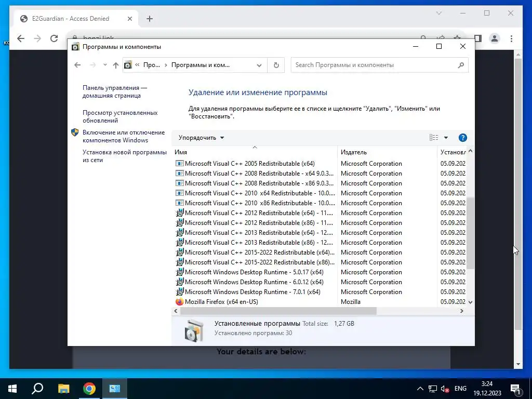Image resolution: width=532 pixels, height=399 pixels.
Task: Refresh the Programs and Features list
Action: (x=276, y=65)
